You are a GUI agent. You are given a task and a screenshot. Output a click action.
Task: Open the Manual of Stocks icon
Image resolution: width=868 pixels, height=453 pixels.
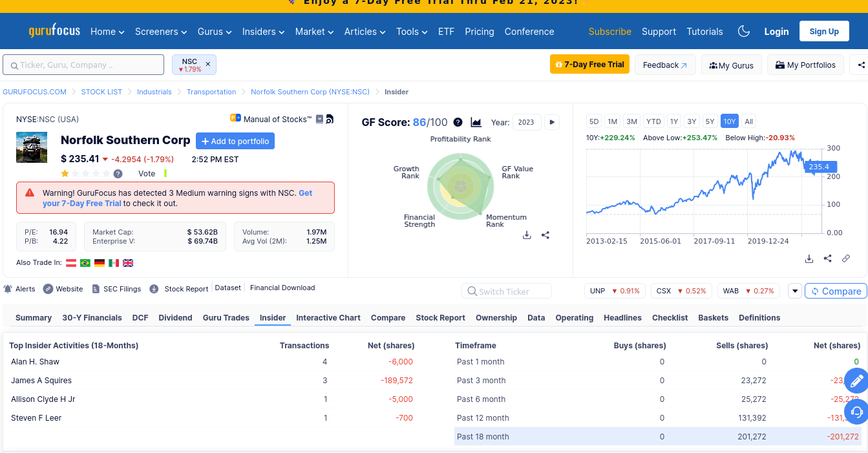pyautogui.click(x=235, y=118)
